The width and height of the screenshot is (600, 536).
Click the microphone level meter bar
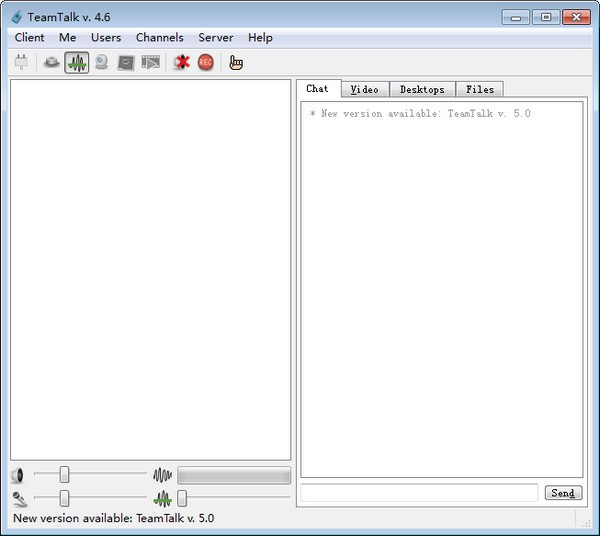(234, 476)
